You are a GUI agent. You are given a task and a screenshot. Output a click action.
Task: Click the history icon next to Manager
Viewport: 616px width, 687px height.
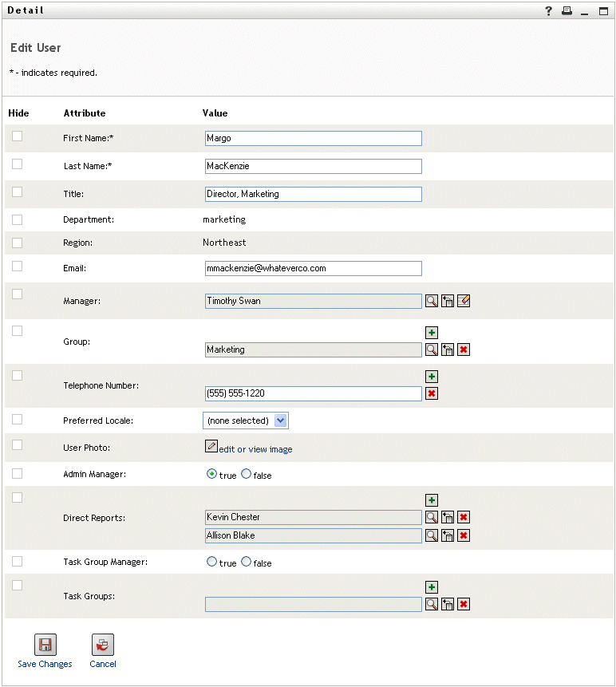pos(448,301)
